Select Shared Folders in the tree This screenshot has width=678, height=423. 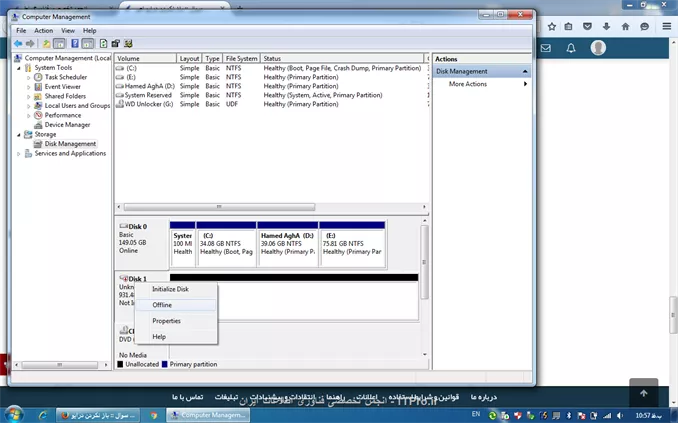coord(65,96)
